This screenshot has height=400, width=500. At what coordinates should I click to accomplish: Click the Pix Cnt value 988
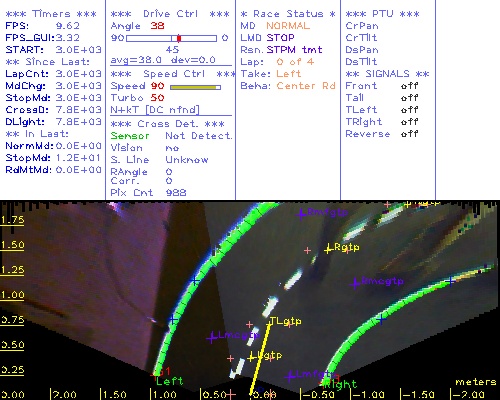point(176,193)
